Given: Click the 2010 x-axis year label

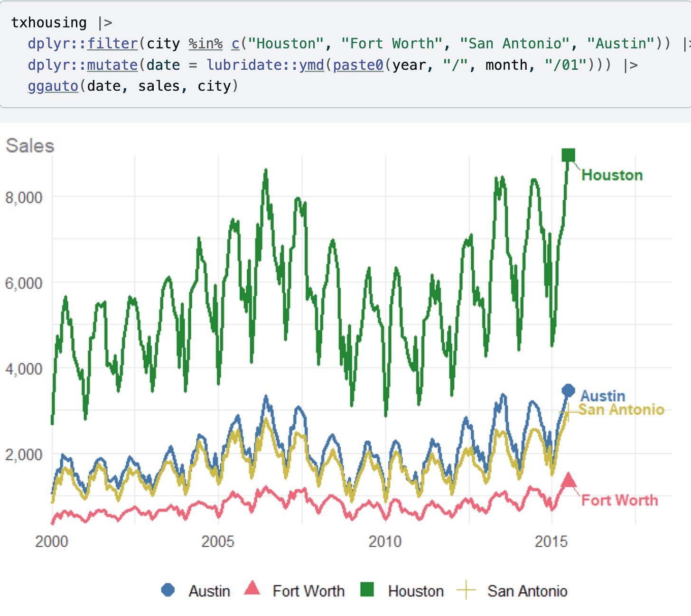Looking at the screenshot, I should click(x=385, y=541).
